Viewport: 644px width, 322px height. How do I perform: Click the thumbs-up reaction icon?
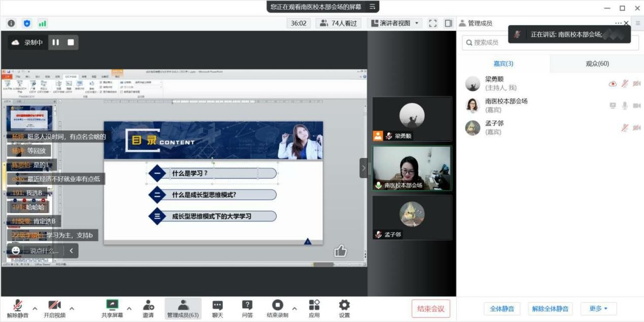tap(340, 250)
